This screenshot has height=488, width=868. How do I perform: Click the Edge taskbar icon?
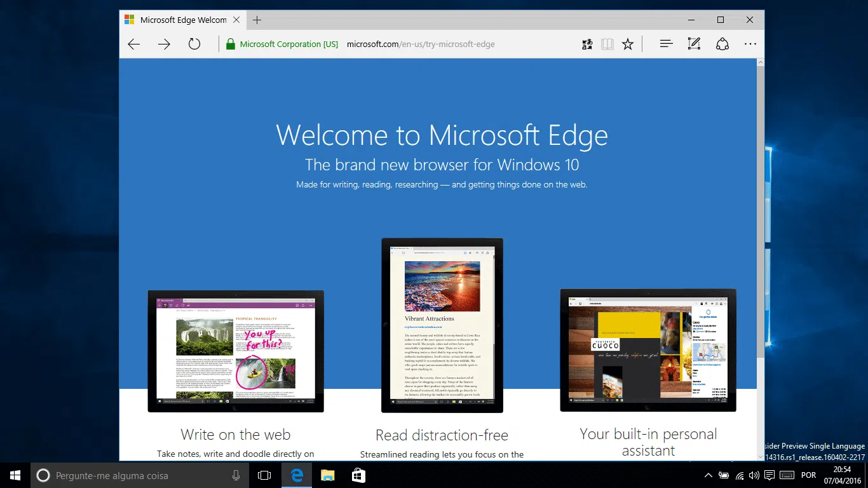[x=297, y=475]
